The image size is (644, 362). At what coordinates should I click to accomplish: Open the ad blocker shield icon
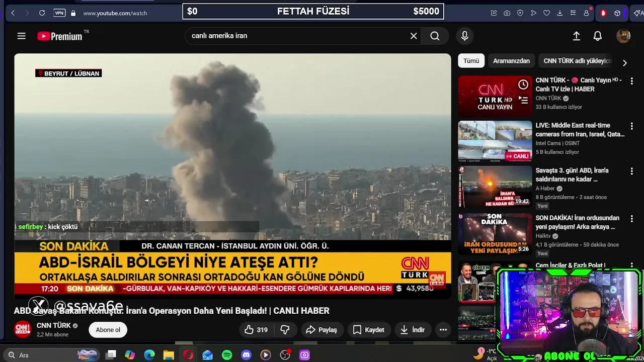pos(520,13)
